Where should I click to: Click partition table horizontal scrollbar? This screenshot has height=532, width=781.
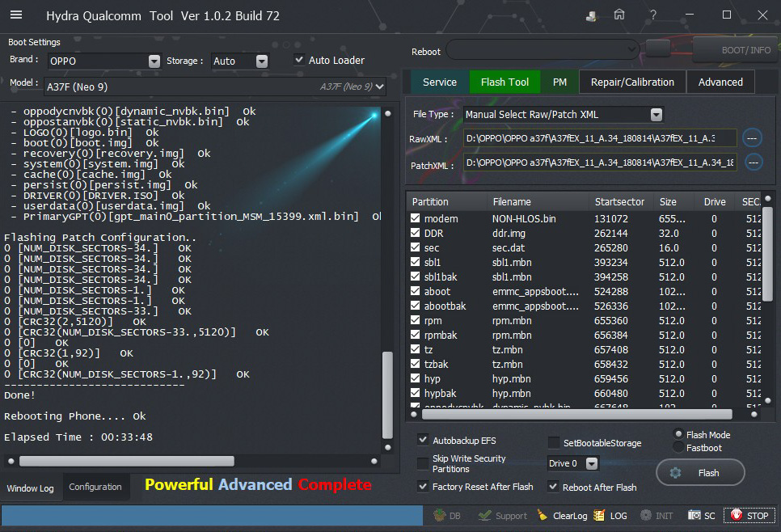(577, 414)
